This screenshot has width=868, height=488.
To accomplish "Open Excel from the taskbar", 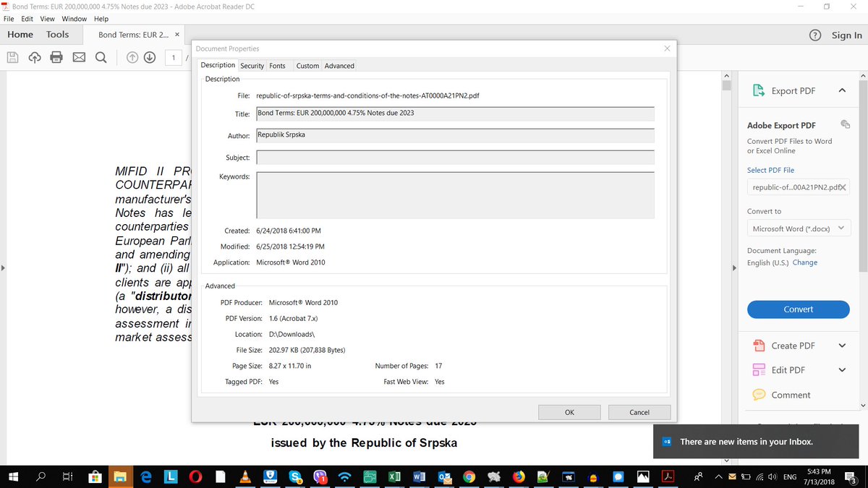I will click(395, 477).
